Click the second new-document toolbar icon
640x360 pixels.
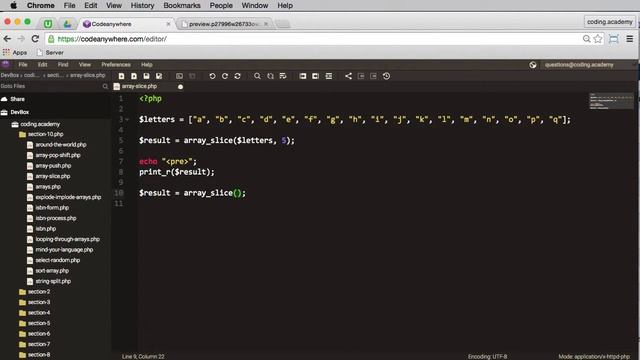[134, 76]
